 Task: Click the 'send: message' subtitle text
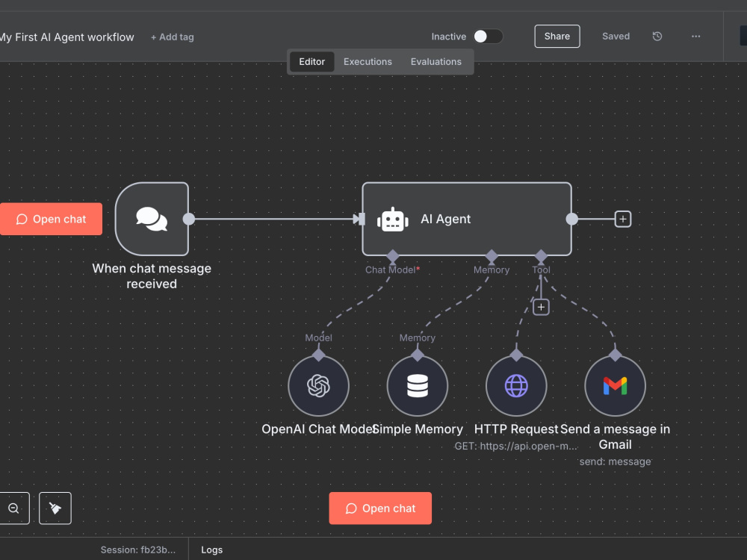tap(615, 461)
